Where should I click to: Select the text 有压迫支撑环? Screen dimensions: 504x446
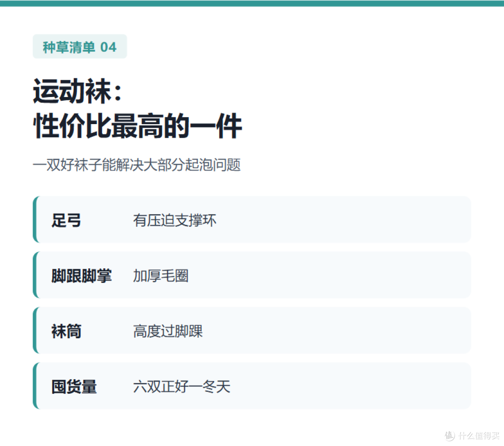(175, 220)
